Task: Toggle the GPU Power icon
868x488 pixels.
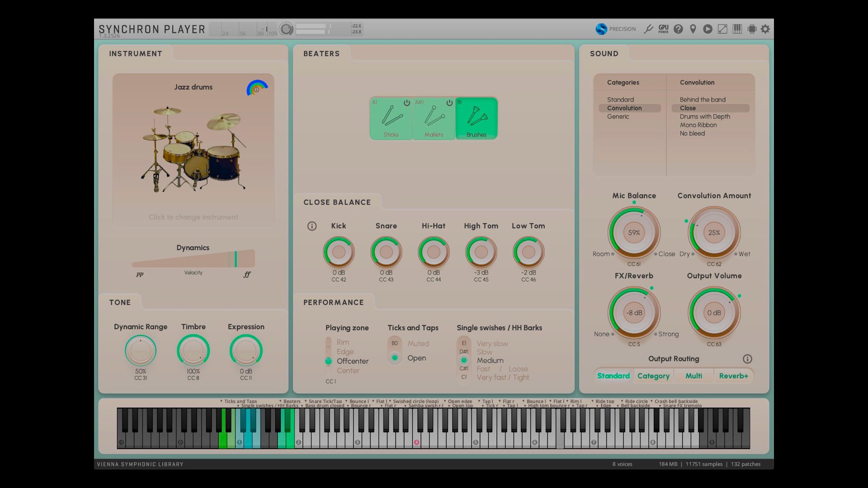Action: point(663,29)
